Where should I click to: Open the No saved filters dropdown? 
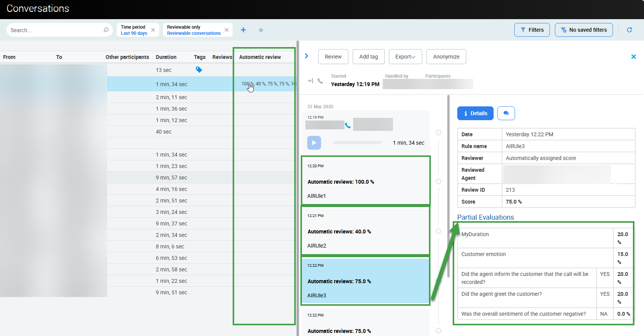pos(584,30)
